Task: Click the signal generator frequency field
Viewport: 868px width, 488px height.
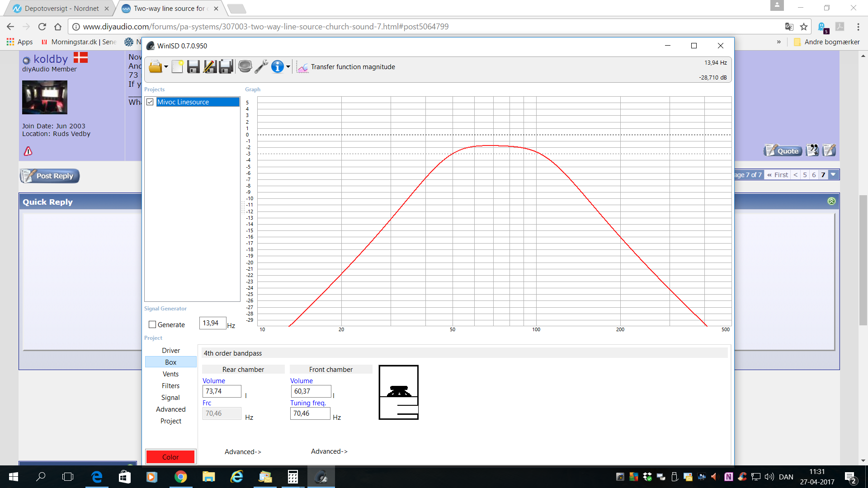Action: [x=212, y=323]
